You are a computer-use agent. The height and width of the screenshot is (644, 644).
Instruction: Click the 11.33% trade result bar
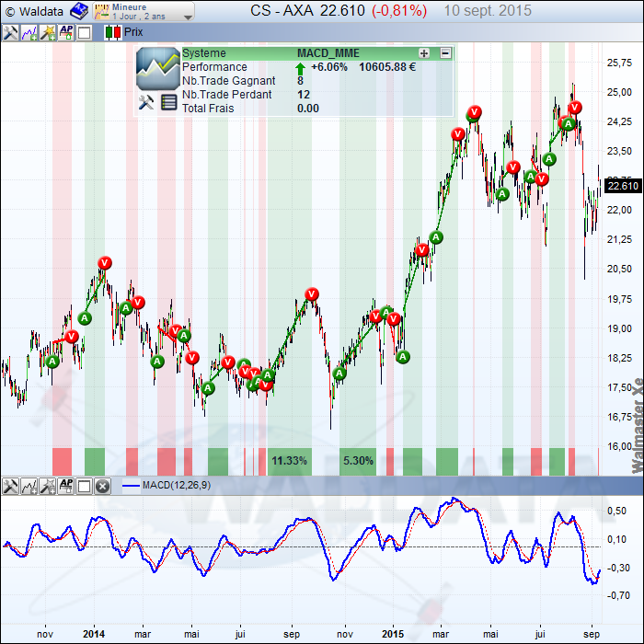(x=290, y=461)
